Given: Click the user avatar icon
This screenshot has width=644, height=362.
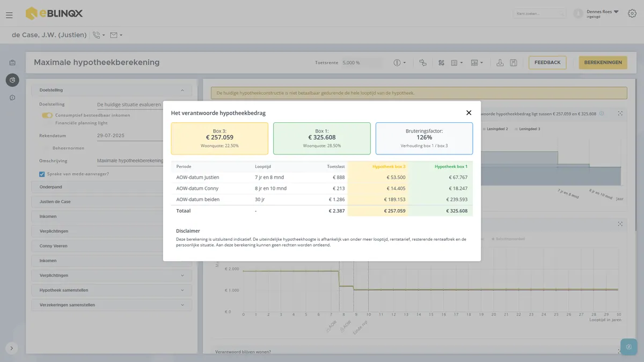Looking at the screenshot, I should coord(578,13).
